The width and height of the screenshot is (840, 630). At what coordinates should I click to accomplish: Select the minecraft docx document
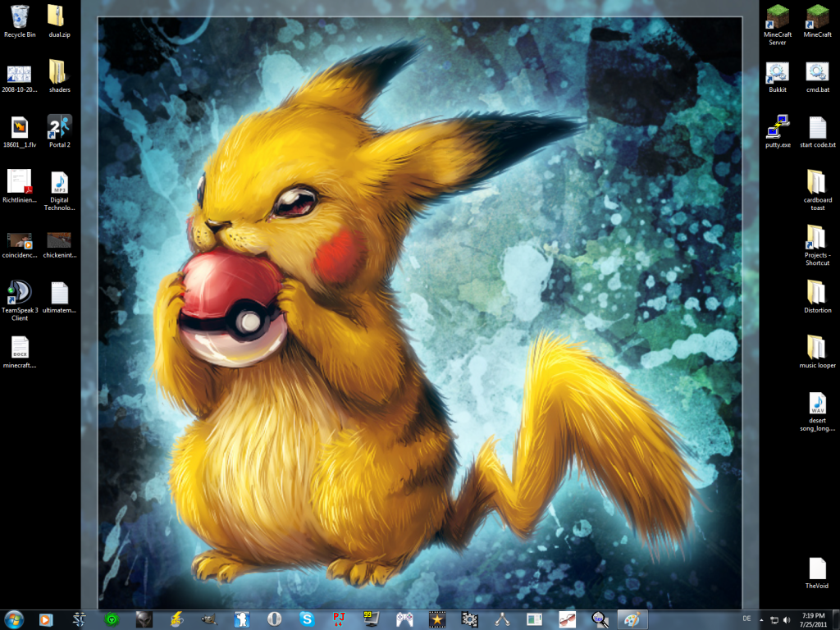[x=20, y=352]
